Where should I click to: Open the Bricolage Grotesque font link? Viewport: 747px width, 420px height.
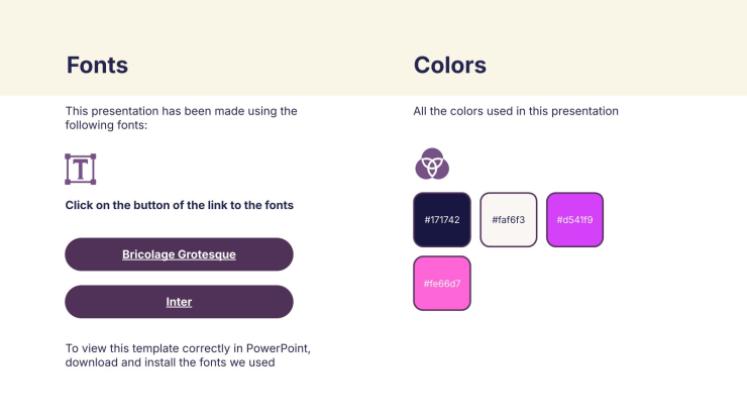pos(179,254)
